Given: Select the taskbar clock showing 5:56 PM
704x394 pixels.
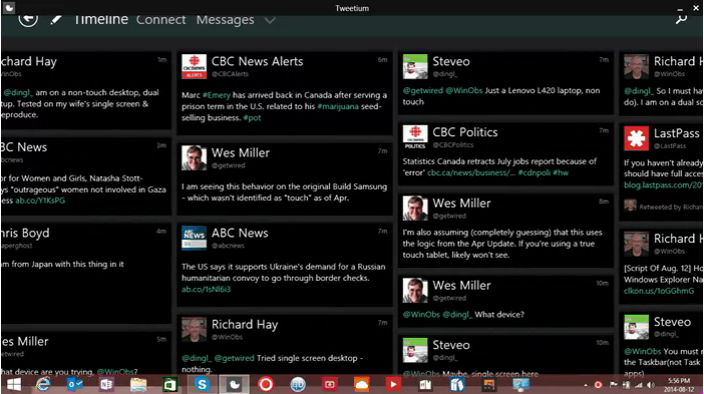Looking at the screenshot, I should [x=678, y=385].
